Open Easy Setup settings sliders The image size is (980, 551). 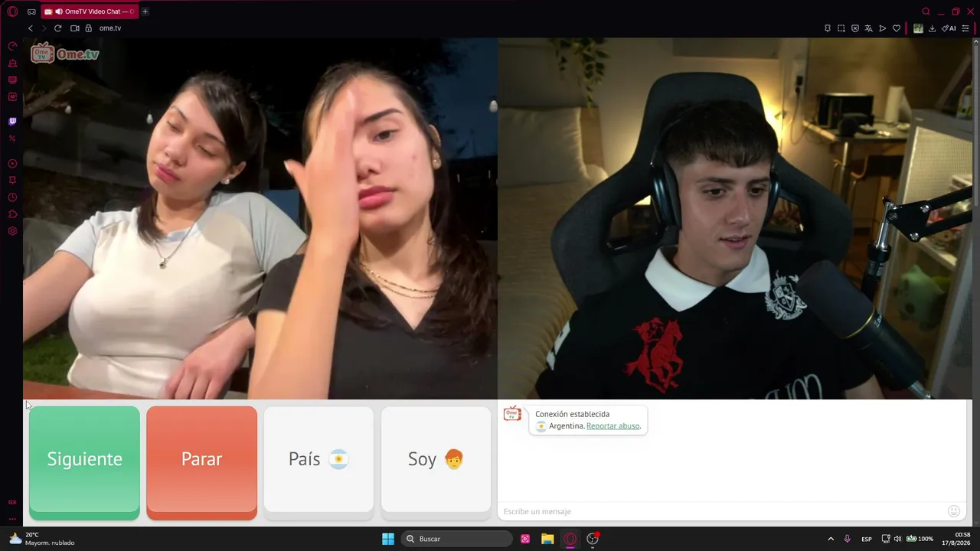[x=965, y=28]
